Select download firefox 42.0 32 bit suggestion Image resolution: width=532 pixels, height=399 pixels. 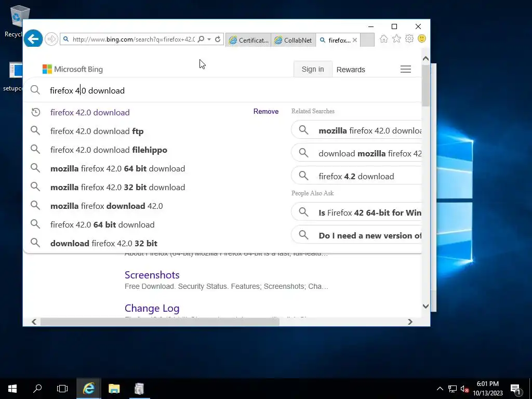(x=104, y=243)
